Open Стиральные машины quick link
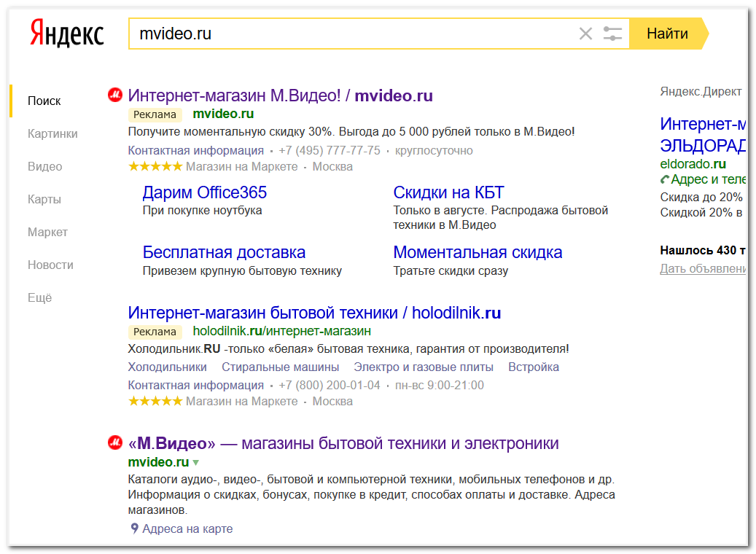The width and height of the screenshot is (756, 554). coord(280,367)
